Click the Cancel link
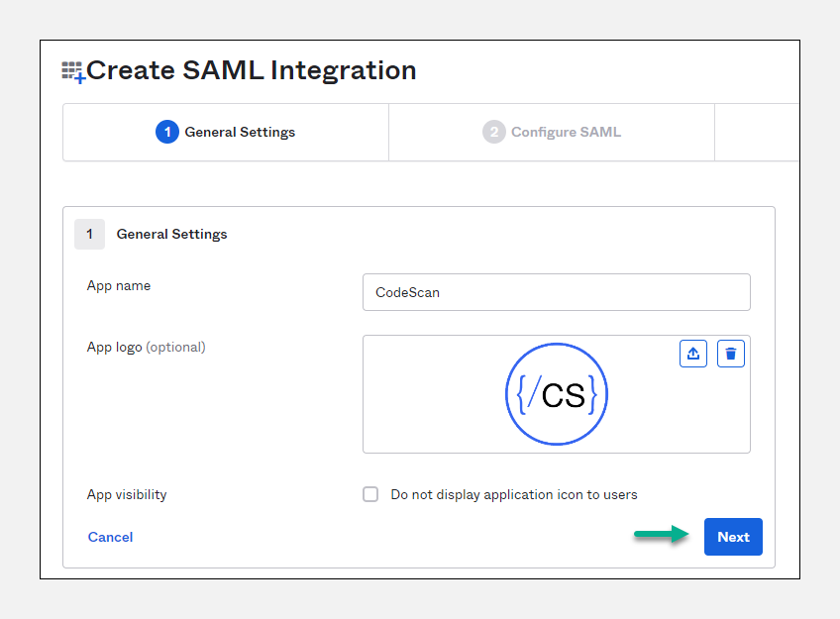Viewport: 840px width, 619px height. click(110, 537)
